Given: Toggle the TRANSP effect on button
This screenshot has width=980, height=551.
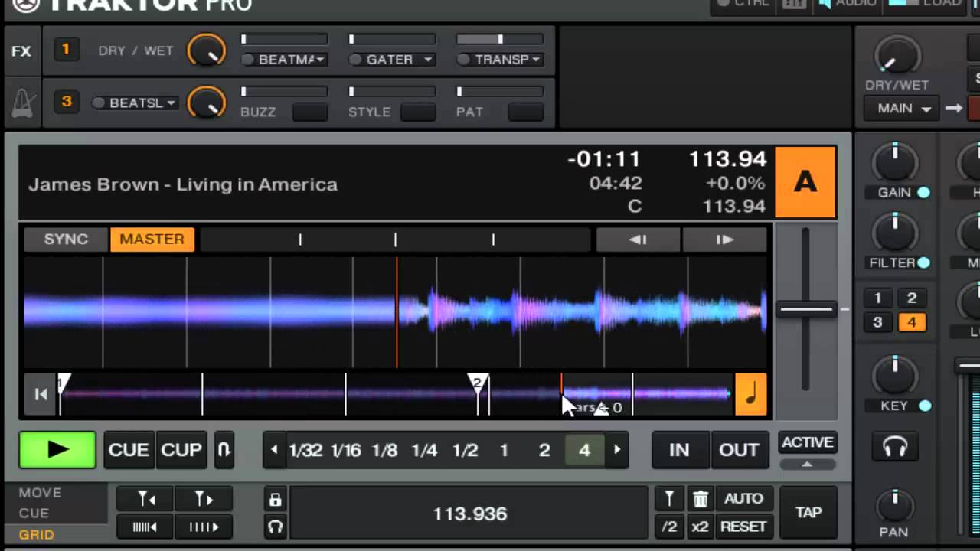Looking at the screenshot, I should (462, 60).
